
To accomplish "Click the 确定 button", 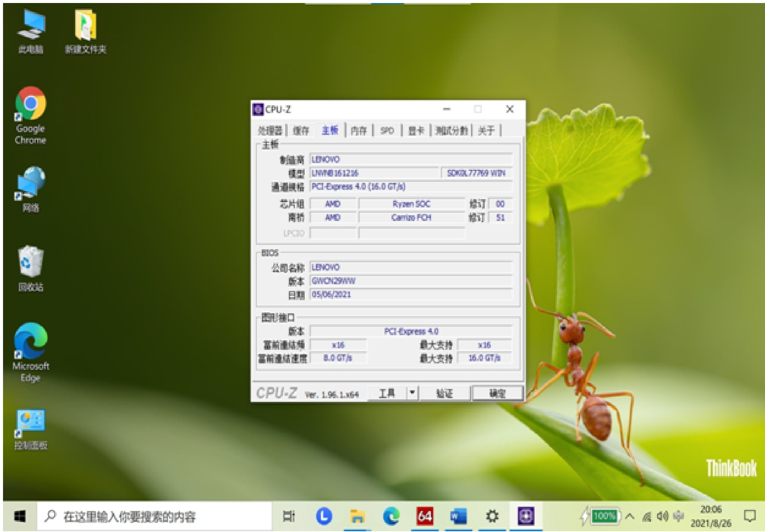I will 497,393.
